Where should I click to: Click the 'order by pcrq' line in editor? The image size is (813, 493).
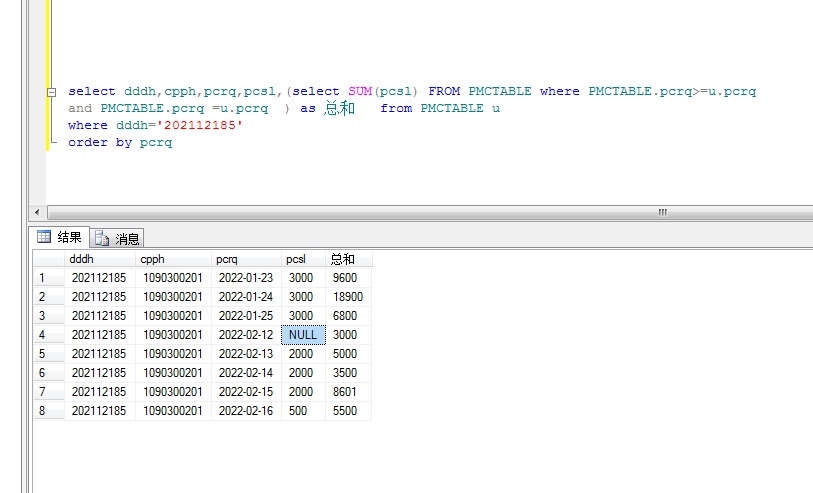click(x=120, y=143)
